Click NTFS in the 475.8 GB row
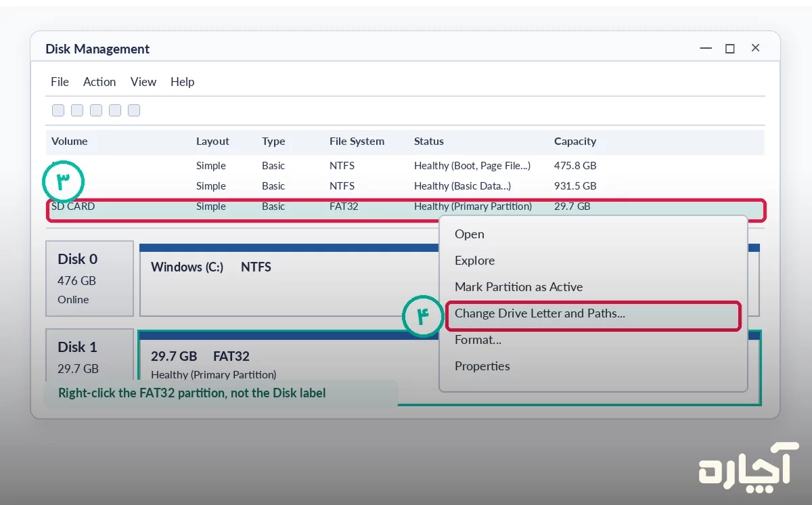Viewport: 812px width, 505px height. 342,166
